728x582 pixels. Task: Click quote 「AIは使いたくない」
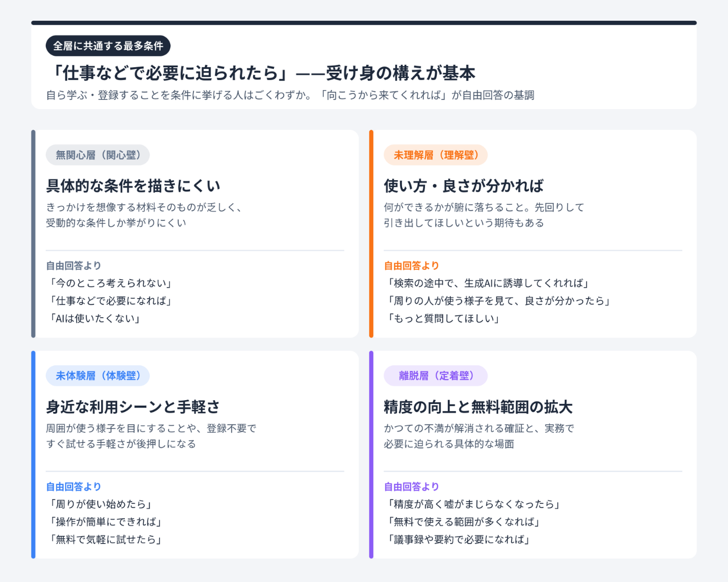point(95,318)
